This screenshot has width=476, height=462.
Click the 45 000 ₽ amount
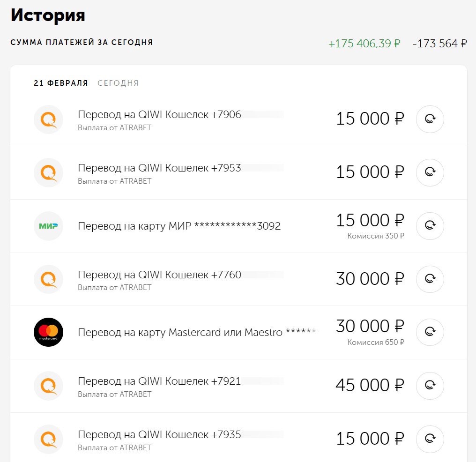point(369,386)
